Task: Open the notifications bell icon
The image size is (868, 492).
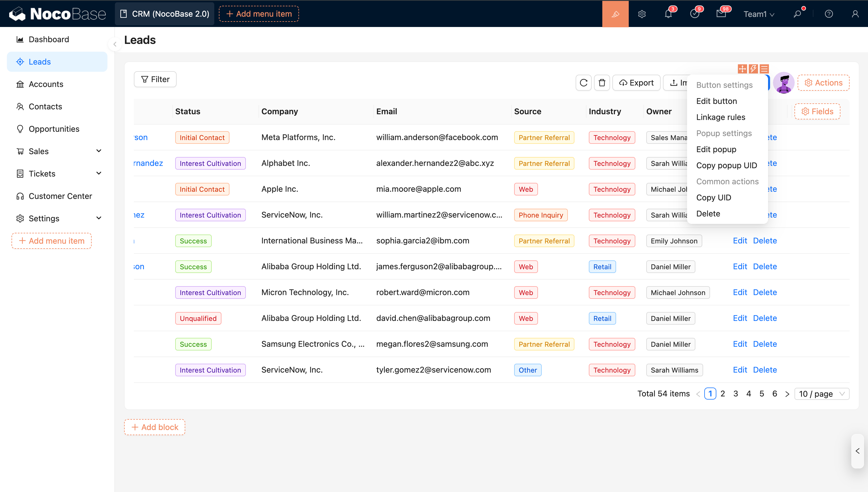Action: pos(668,14)
